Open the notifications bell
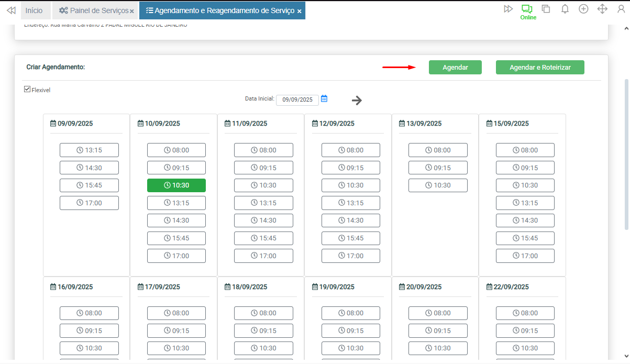This screenshot has width=630, height=364. (565, 9)
